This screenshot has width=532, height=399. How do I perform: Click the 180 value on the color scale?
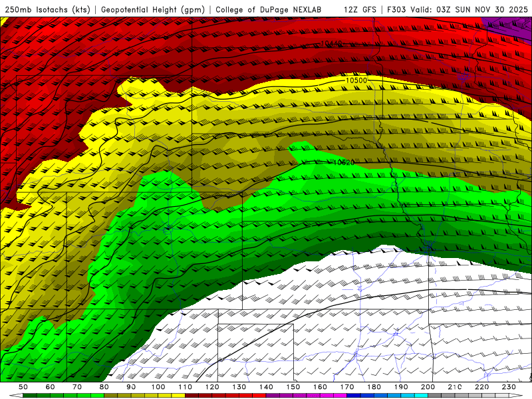point(374,387)
